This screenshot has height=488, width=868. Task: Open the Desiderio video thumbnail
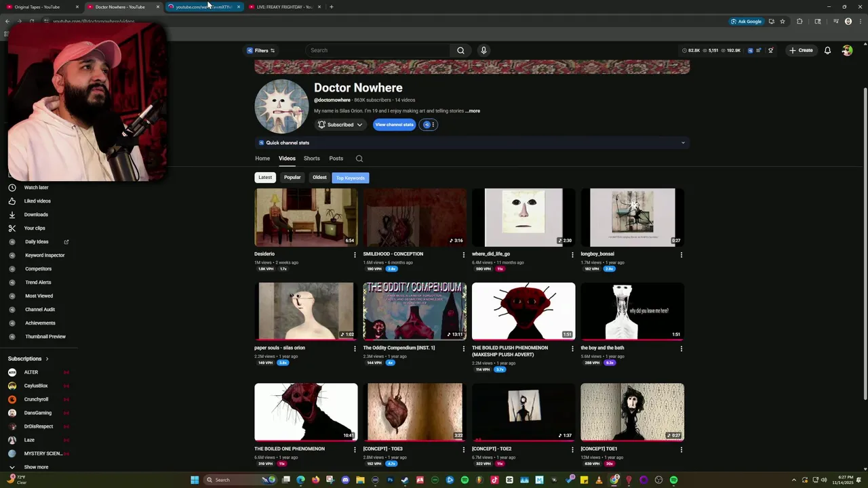pos(306,218)
